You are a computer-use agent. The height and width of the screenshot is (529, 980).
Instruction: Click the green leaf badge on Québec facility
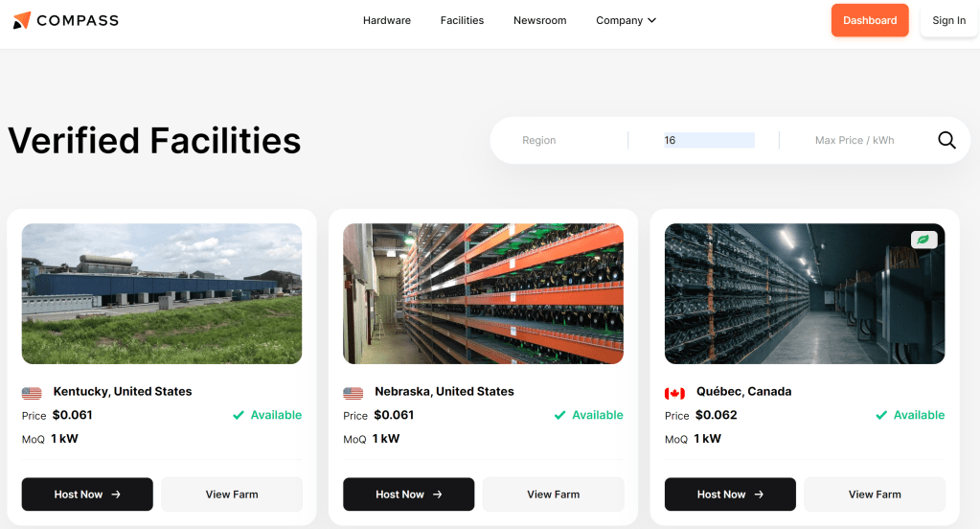click(x=923, y=240)
